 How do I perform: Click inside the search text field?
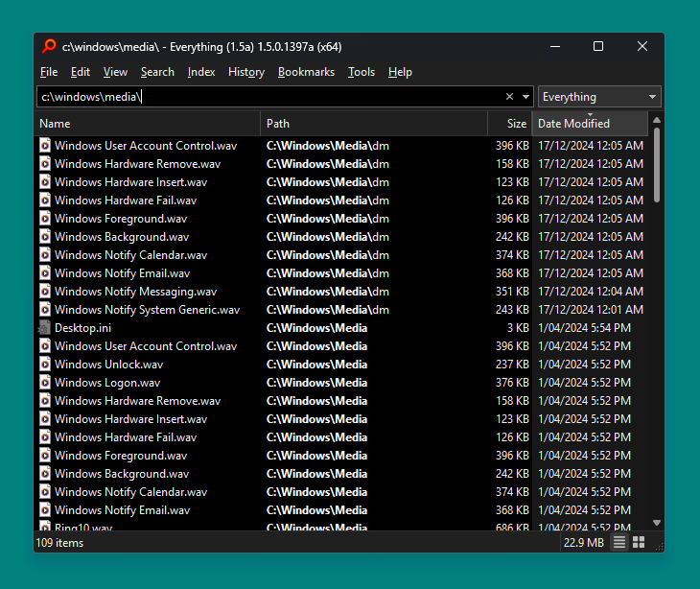click(288, 97)
